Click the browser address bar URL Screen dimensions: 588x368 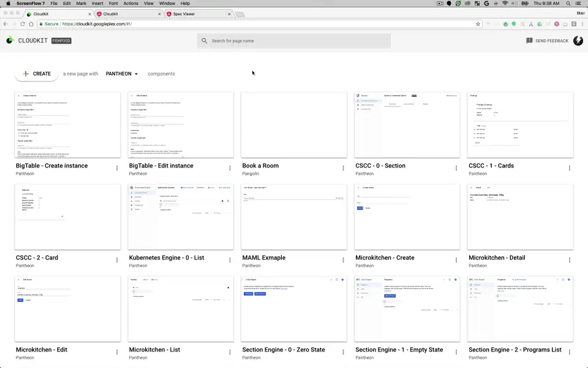pyautogui.click(x=97, y=24)
